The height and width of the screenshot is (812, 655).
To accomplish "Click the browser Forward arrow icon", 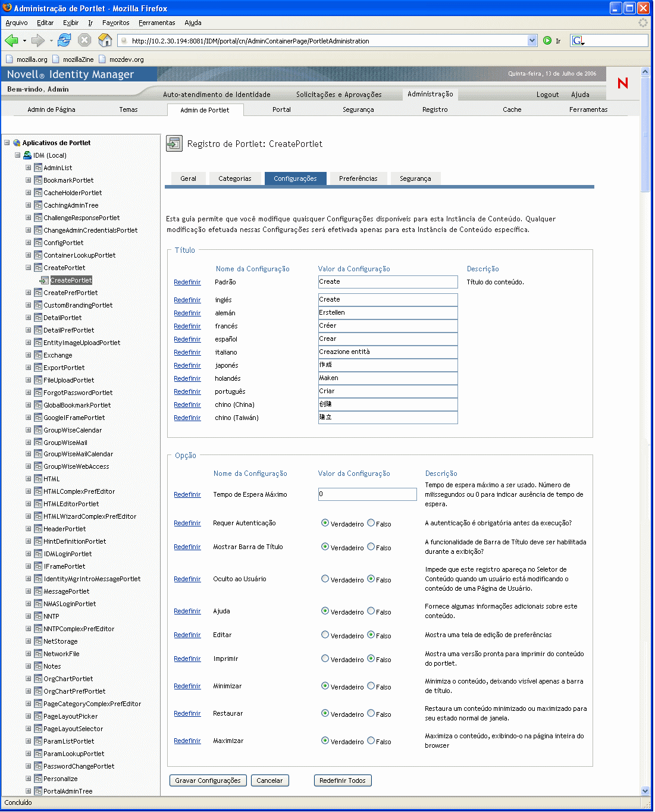I will [38, 40].
